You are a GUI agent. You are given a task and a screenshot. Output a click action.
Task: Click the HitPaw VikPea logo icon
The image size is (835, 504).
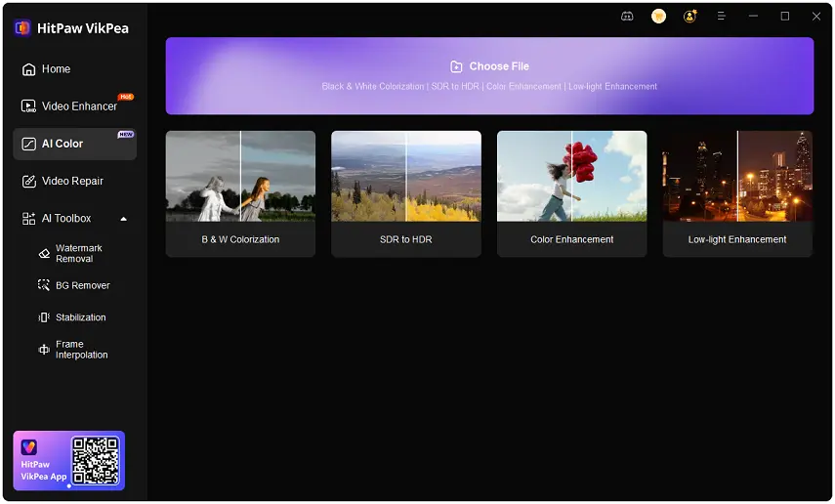click(x=22, y=27)
